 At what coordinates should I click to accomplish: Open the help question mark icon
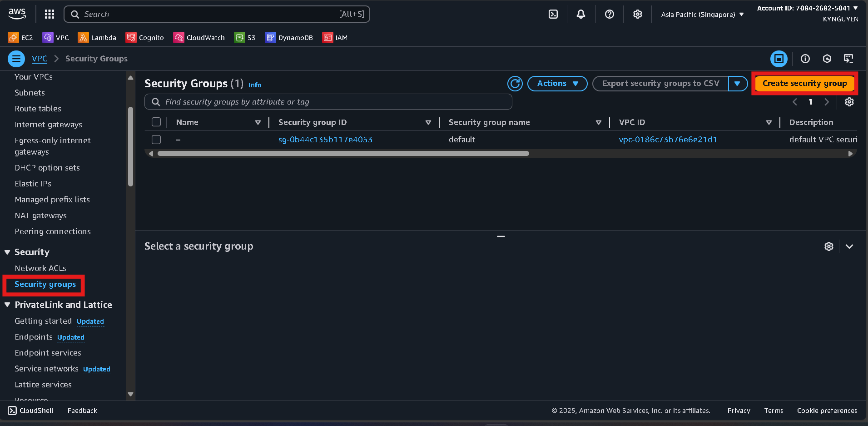[609, 14]
